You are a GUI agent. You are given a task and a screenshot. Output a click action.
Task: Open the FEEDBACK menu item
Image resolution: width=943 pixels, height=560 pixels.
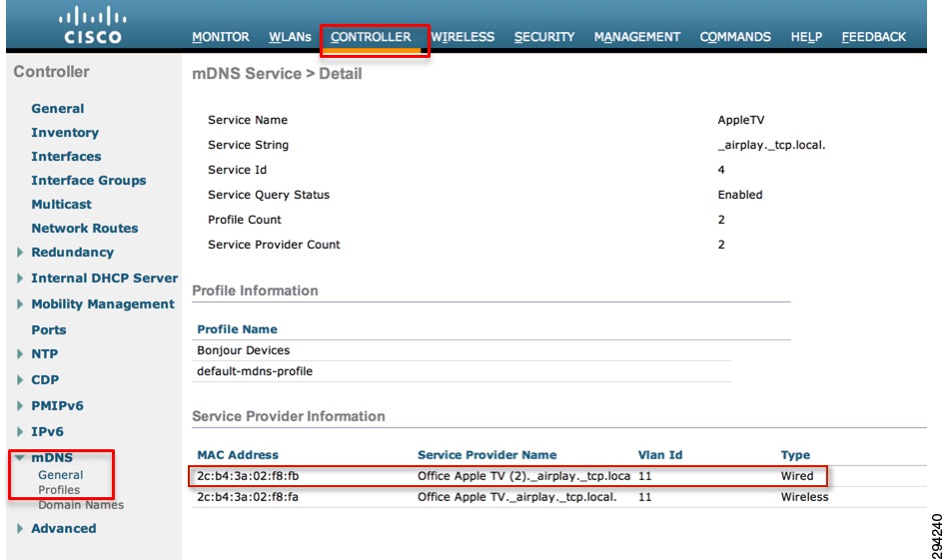[873, 37]
